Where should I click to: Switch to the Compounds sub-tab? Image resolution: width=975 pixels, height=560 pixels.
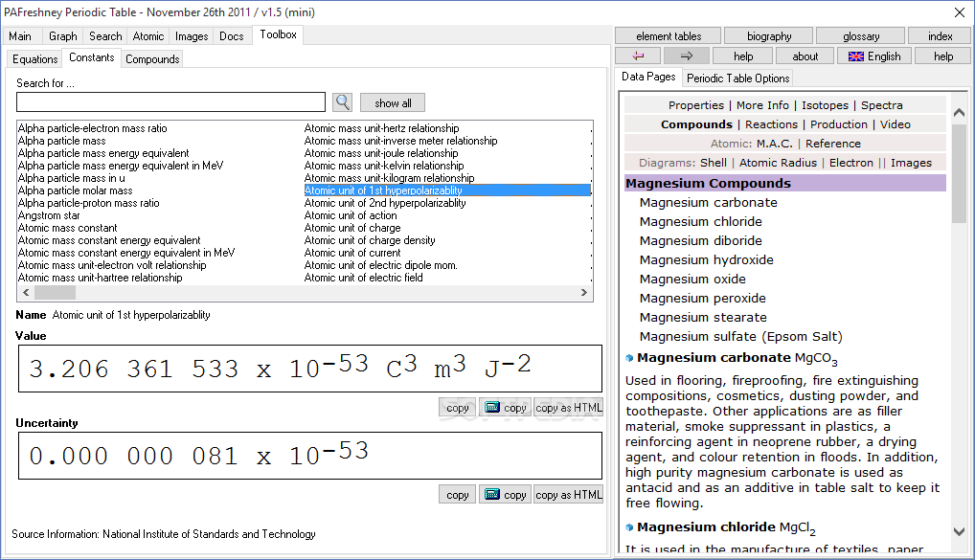click(152, 59)
